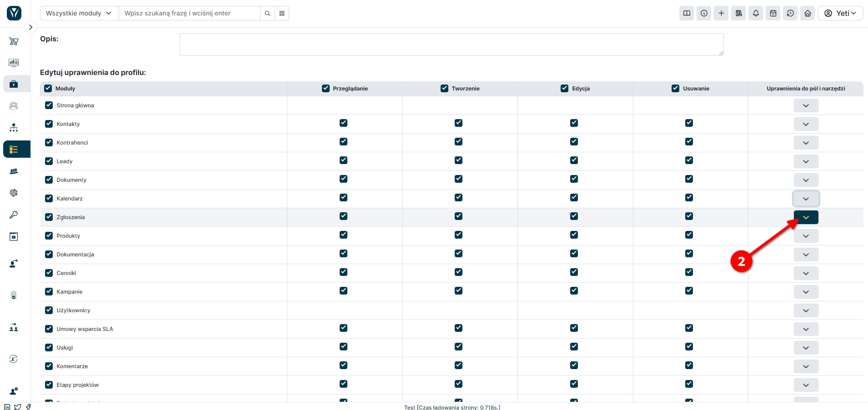This screenshot has height=410, width=868.
Task: Click the Usługi module label
Action: pyautogui.click(x=65, y=348)
